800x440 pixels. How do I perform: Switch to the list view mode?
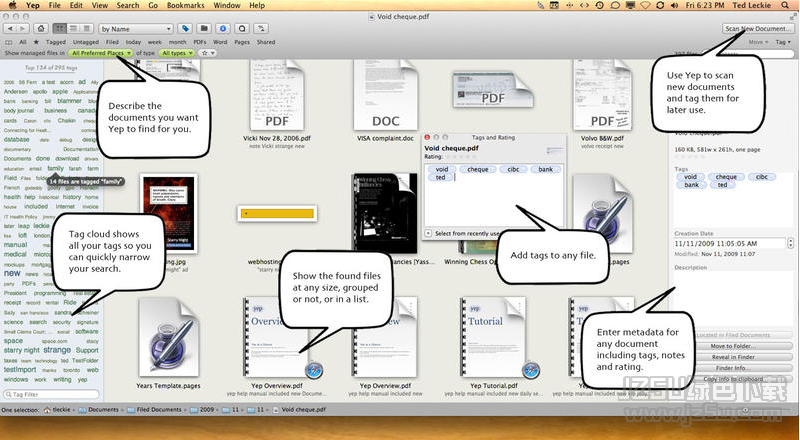pyautogui.click(x=73, y=29)
